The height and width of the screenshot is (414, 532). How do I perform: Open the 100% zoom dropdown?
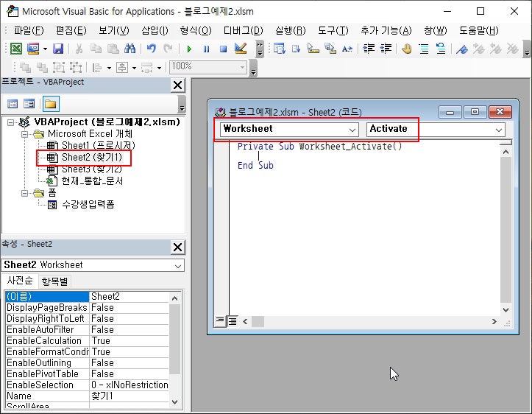click(242, 67)
